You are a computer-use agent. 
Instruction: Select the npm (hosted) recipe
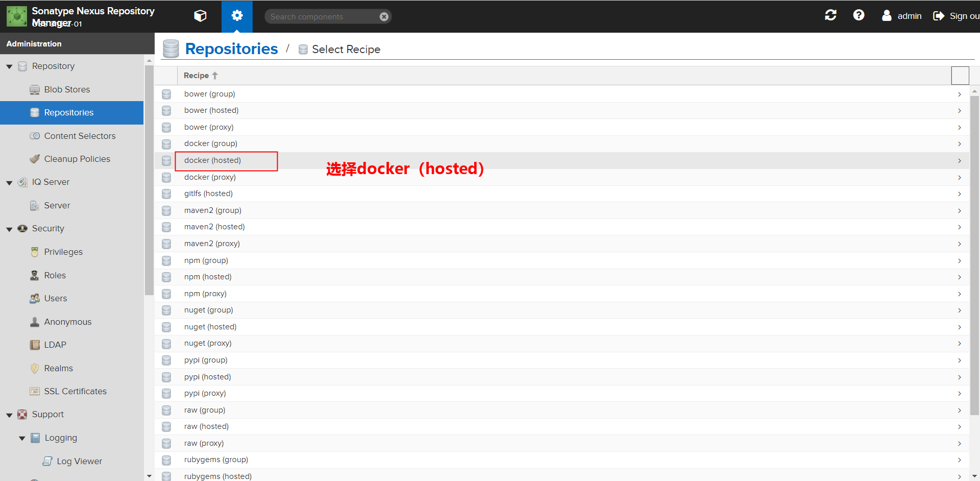(x=561, y=277)
